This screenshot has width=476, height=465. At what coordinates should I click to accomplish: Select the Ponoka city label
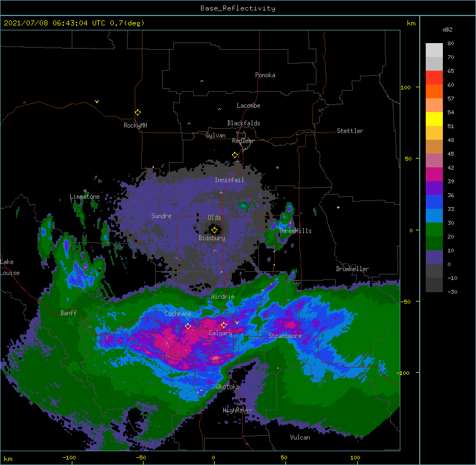tap(265, 75)
